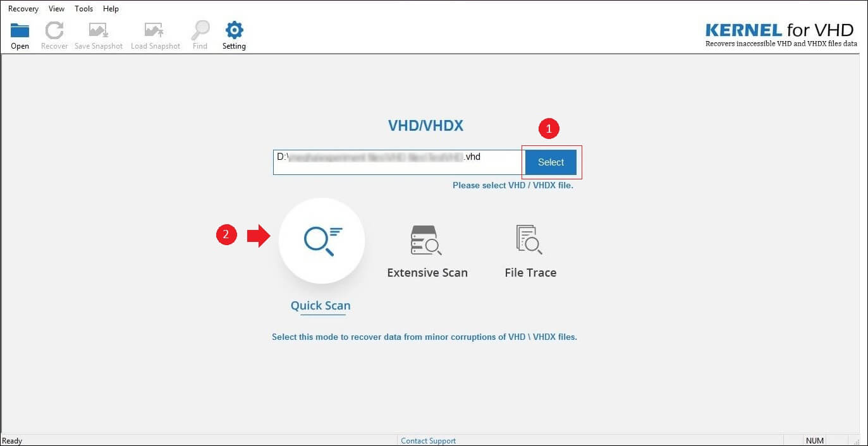Screen dimensions: 868x446
Task: Click the 'Please select VHD / VHDX file.' text
Action: pyautogui.click(x=513, y=186)
